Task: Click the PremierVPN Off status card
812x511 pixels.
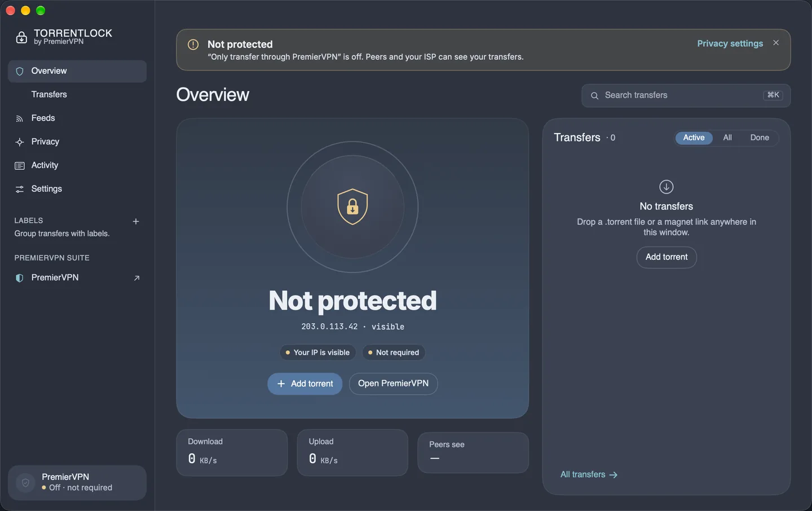Action: click(77, 483)
